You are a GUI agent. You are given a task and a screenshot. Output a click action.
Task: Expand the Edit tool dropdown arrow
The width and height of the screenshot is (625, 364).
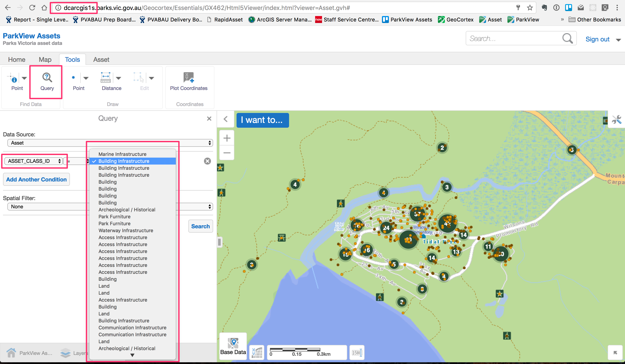151,78
